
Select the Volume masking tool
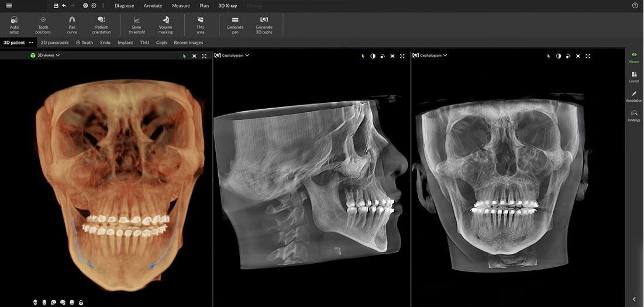(166, 25)
